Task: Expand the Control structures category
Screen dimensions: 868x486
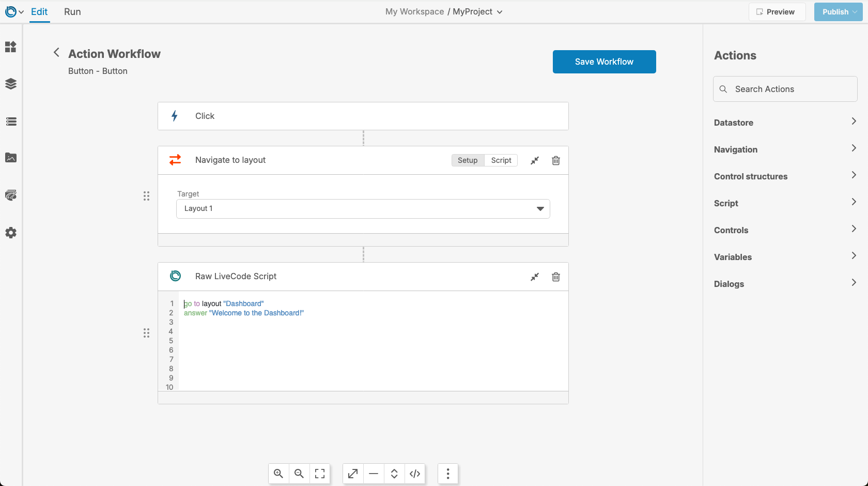Action: click(x=785, y=176)
